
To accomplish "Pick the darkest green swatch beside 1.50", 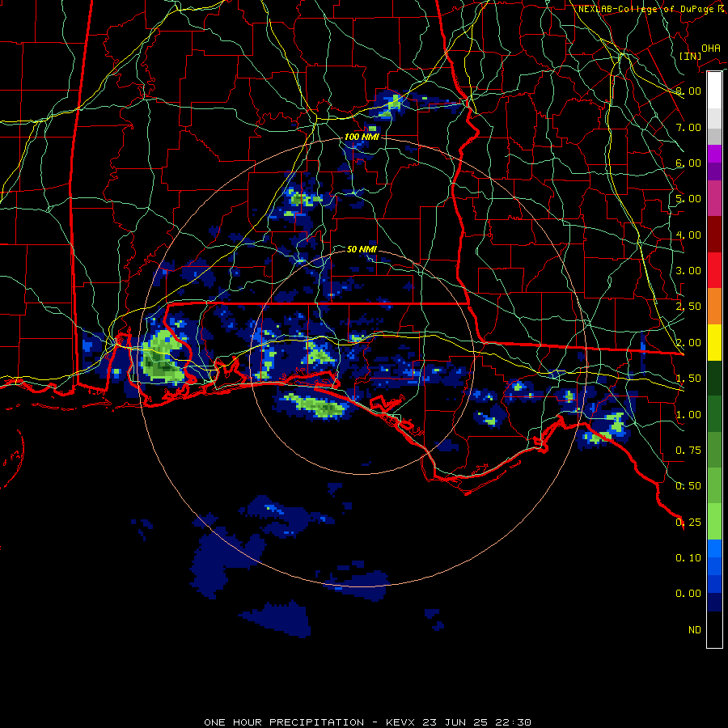I will pos(714,378).
